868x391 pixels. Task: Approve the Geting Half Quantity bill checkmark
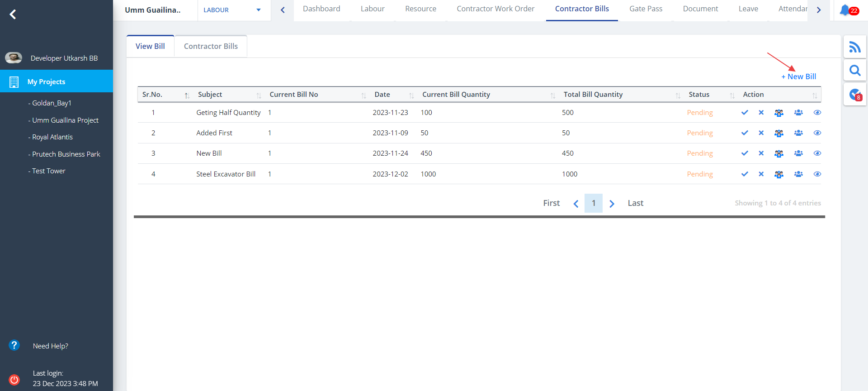pyautogui.click(x=745, y=113)
